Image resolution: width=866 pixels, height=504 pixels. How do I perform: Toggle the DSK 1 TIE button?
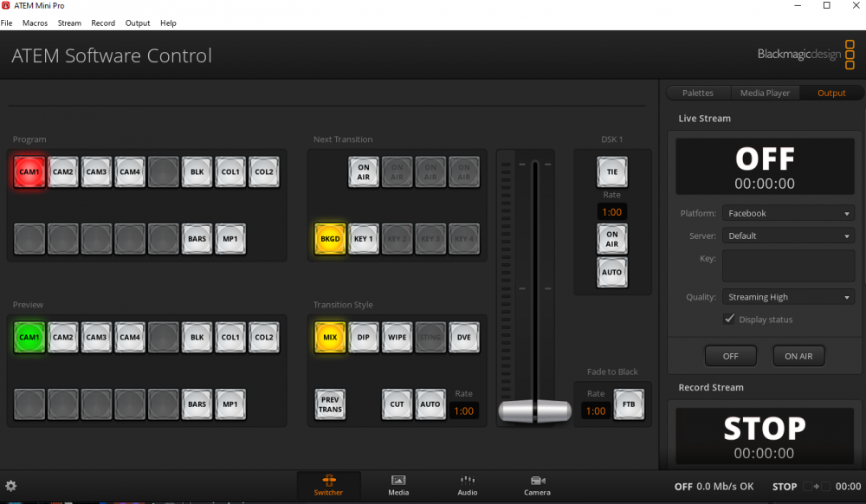(x=612, y=171)
